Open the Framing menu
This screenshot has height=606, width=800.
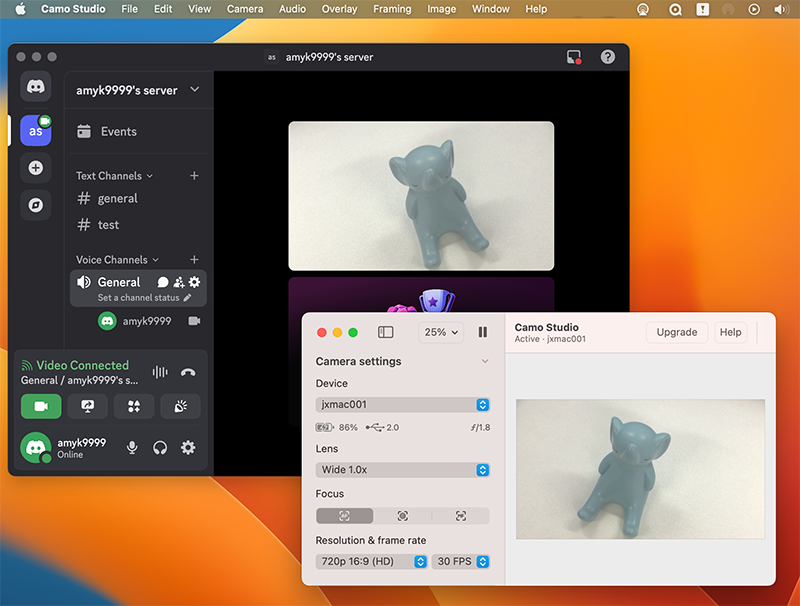click(392, 9)
